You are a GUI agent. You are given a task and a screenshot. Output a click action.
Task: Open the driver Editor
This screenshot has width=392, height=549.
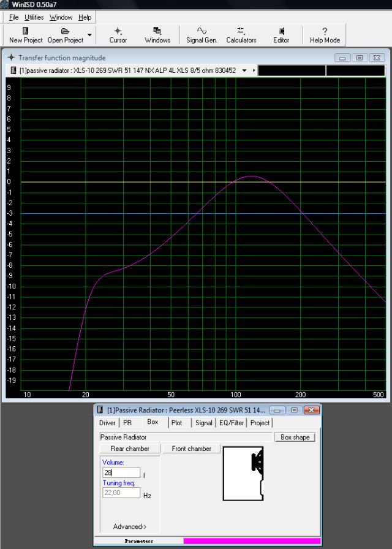coord(281,35)
